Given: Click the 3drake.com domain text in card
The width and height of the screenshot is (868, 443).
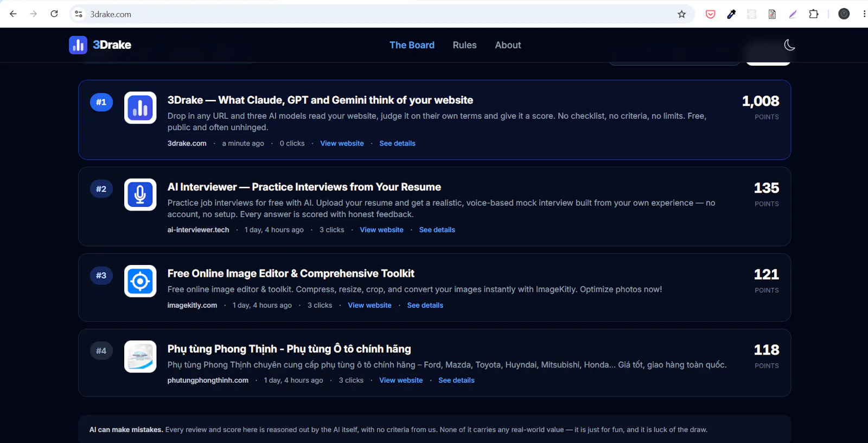Looking at the screenshot, I should click(187, 143).
